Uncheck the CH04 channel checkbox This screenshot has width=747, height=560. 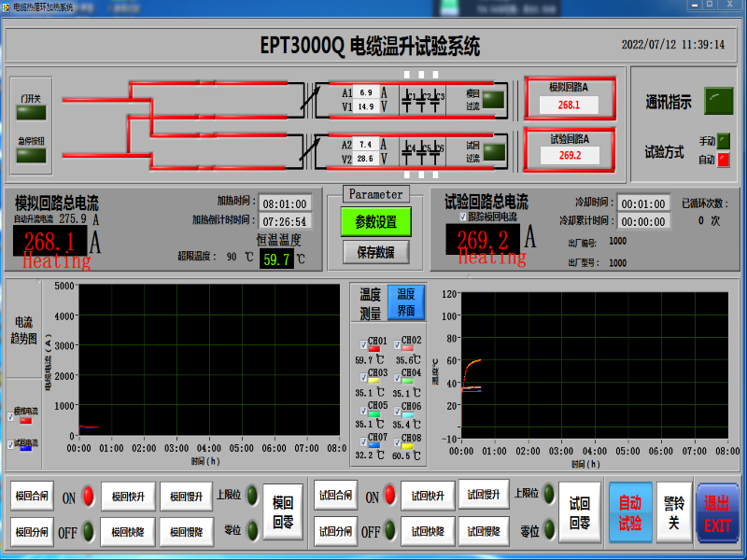397,378
